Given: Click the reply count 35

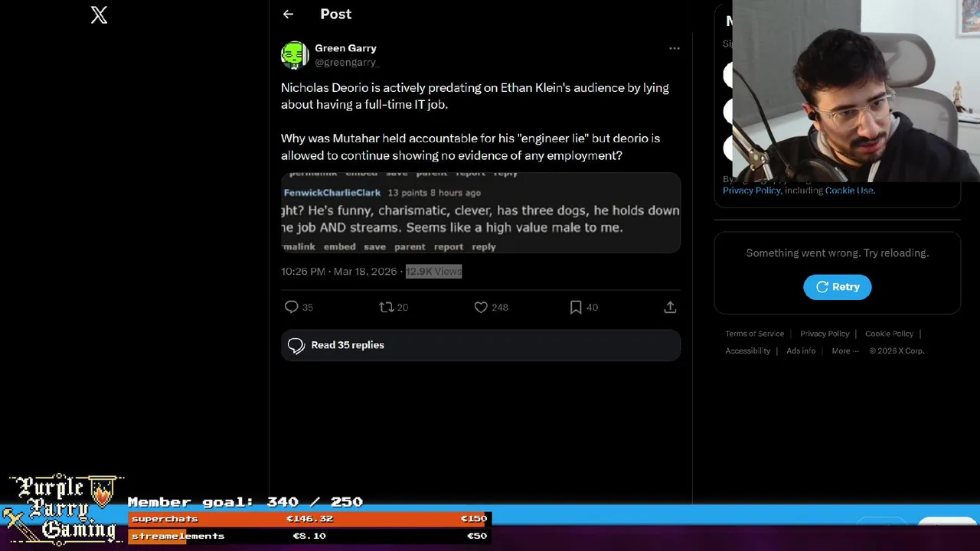Looking at the screenshot, I should 308,307.
